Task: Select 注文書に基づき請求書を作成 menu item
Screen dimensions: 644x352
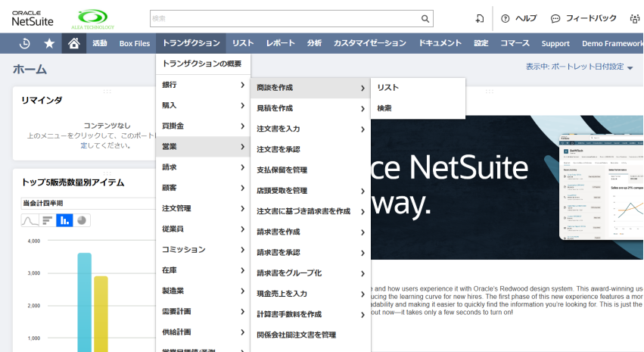Action: [x=310, y=211]
